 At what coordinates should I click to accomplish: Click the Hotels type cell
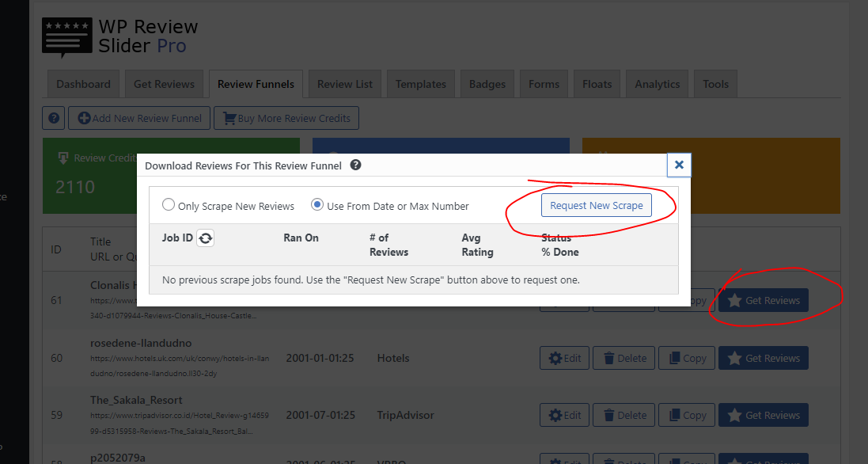coord(393,358)
